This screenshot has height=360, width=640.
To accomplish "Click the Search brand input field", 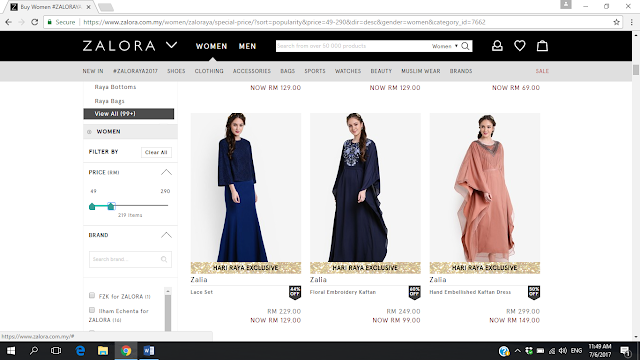I will tap(130, 259).
